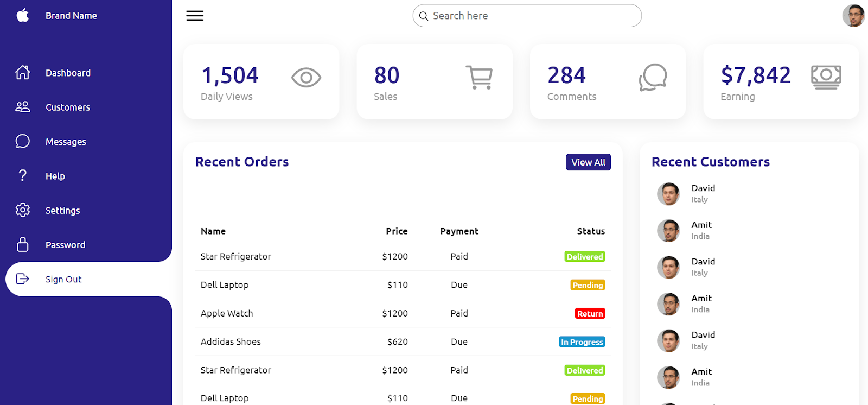Open the user profile avatar
868x405 pixels.
pyautogui.click(x=853, y=16)
